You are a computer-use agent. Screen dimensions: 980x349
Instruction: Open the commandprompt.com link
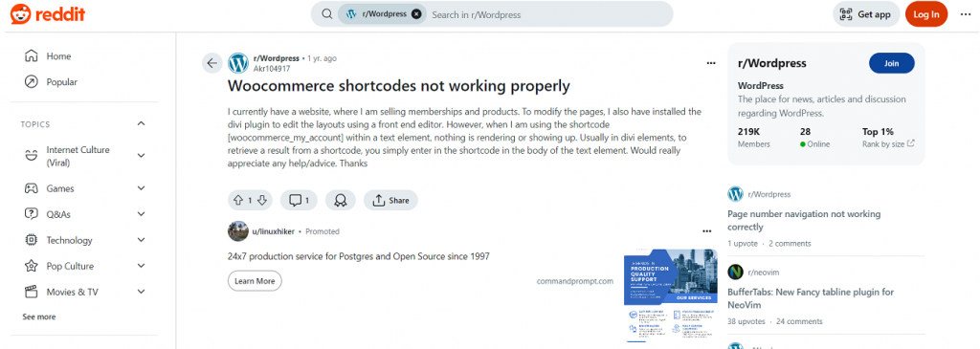click(575, 281)
